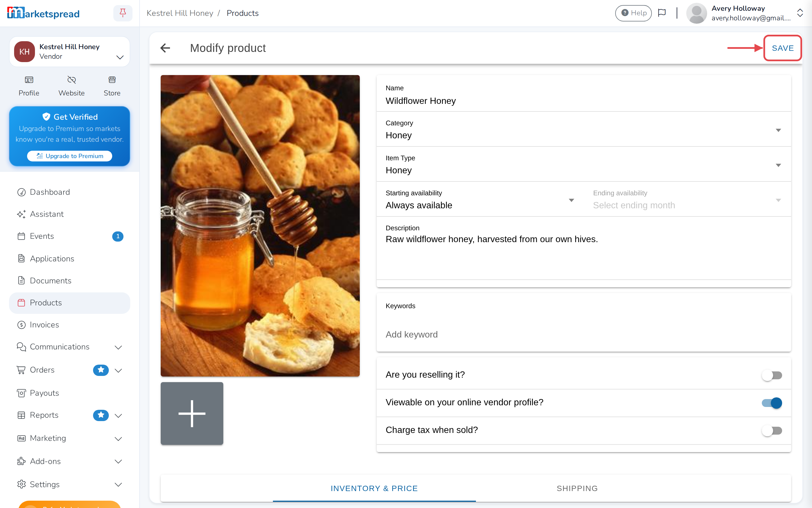Open the Starting availability dropdown
This screenshot has height=508, width=812.
pos(480,200)
